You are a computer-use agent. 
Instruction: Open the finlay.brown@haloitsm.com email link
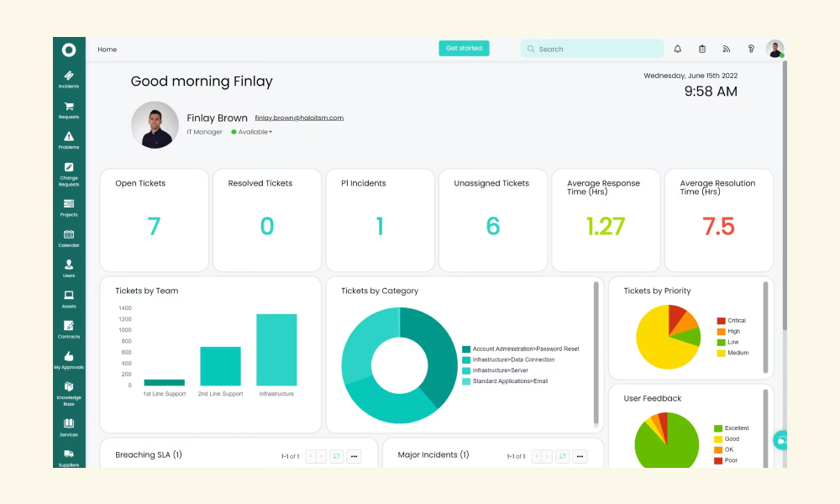(x=299, y=118)
